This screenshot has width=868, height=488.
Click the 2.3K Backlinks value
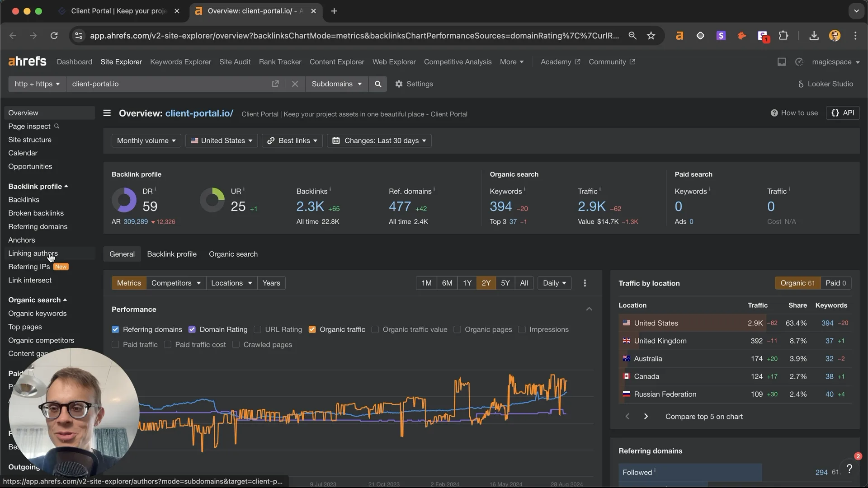310,206
